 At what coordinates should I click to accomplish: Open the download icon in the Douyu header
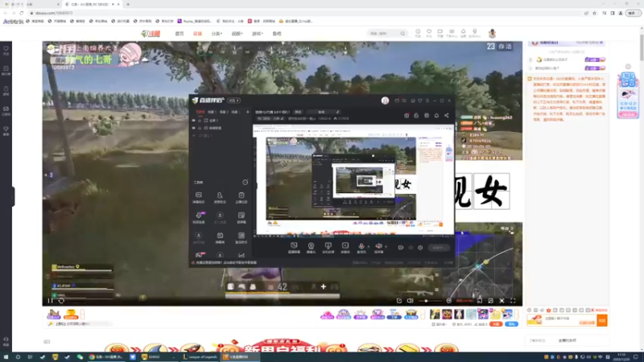pyautogui.click(x=452, y=33)
